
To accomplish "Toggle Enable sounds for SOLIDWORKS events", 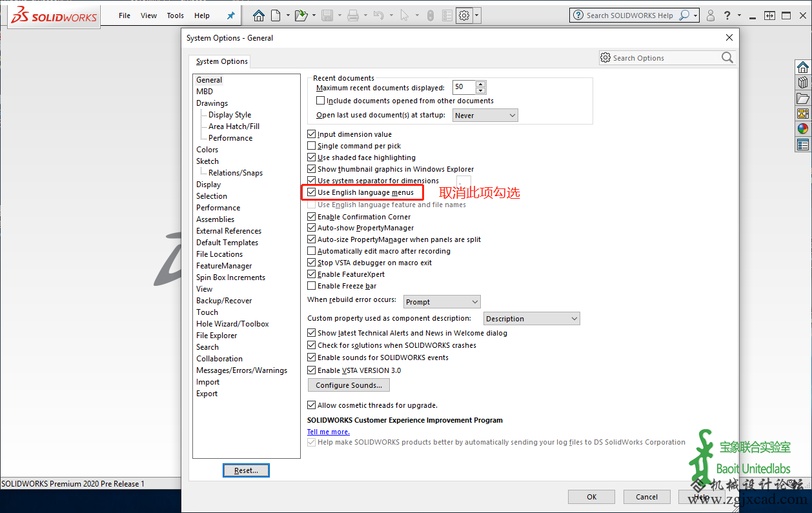I will pos(312,357).
